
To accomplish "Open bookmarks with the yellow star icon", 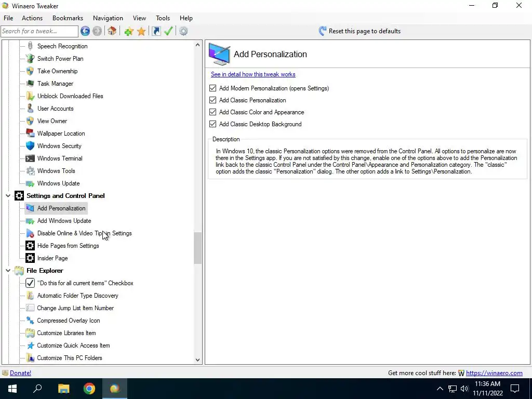I will pos(141,31).
